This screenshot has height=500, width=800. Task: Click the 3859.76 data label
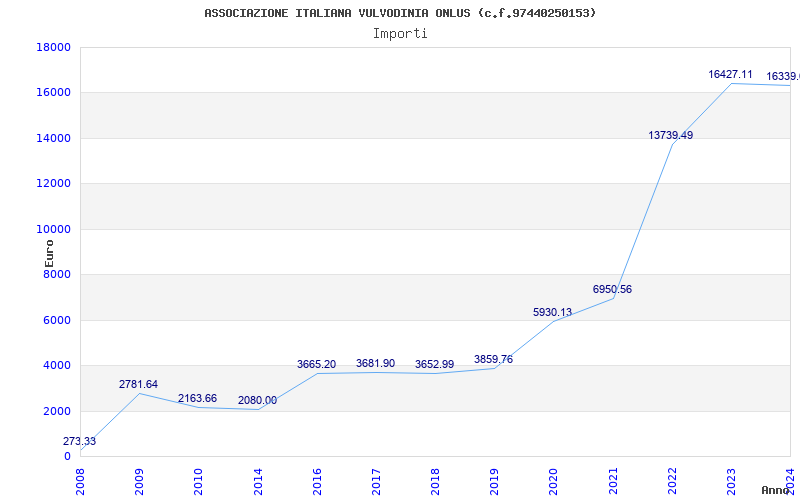[x=493, y=359]
